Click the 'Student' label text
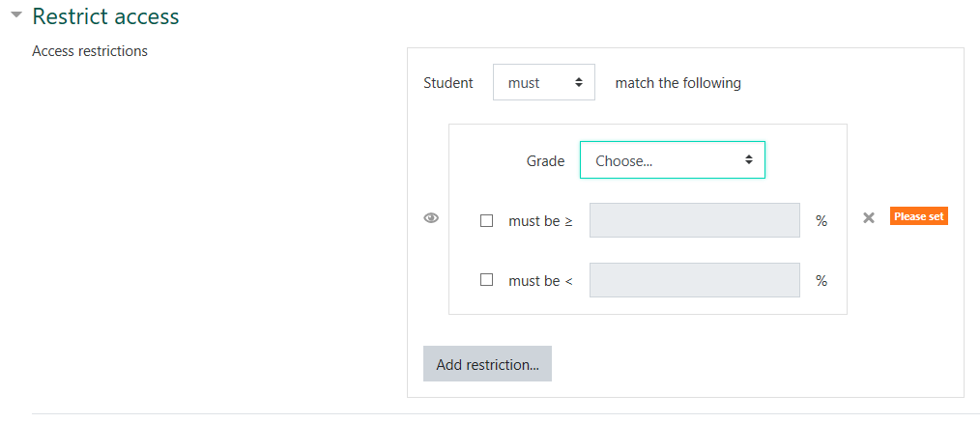 (448, 83)
